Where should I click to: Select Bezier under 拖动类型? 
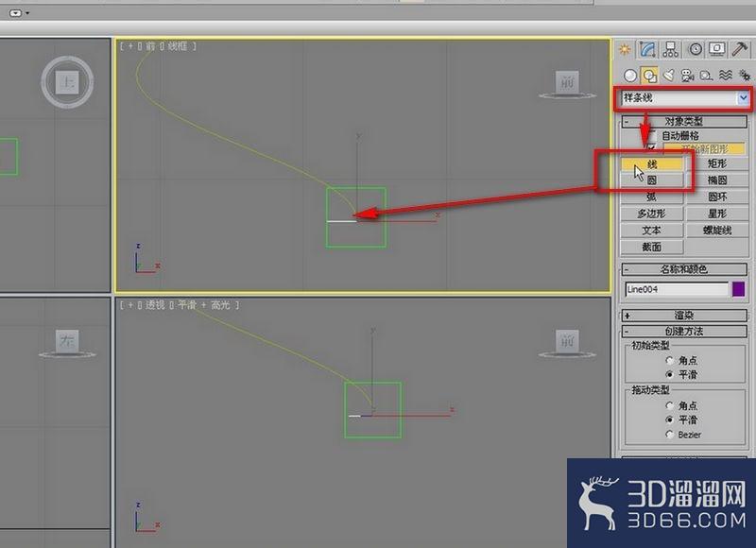[x=669, y=435]
